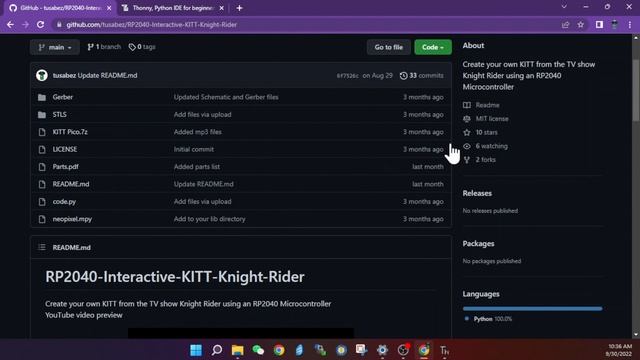Open Parts.pdf file
The image size is (640, 360).
click(x=65, y=167)
